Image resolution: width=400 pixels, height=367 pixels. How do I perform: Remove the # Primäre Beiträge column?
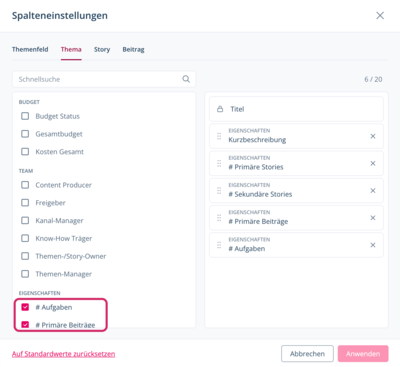tap(373, 218)
